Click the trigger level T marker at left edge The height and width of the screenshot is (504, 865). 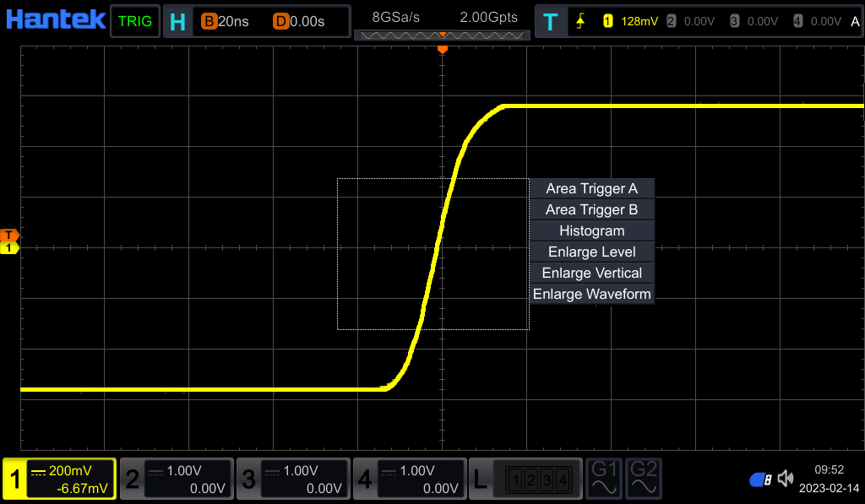click(10, 235)
